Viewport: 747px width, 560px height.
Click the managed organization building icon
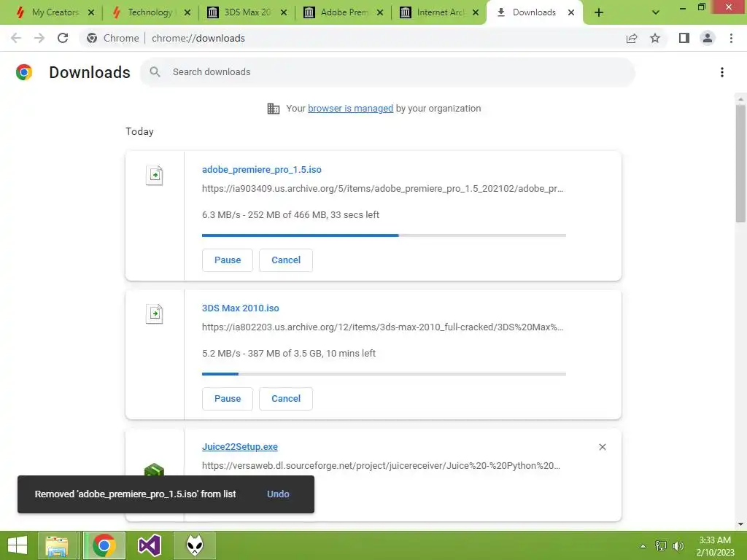click(x=274, y=109)
